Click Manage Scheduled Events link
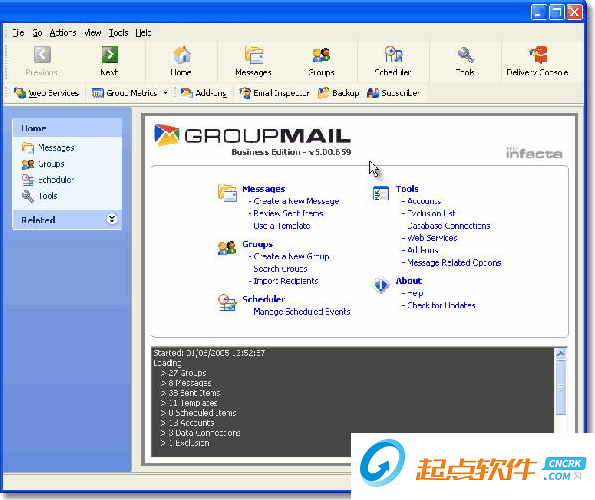 pos(302,312)
